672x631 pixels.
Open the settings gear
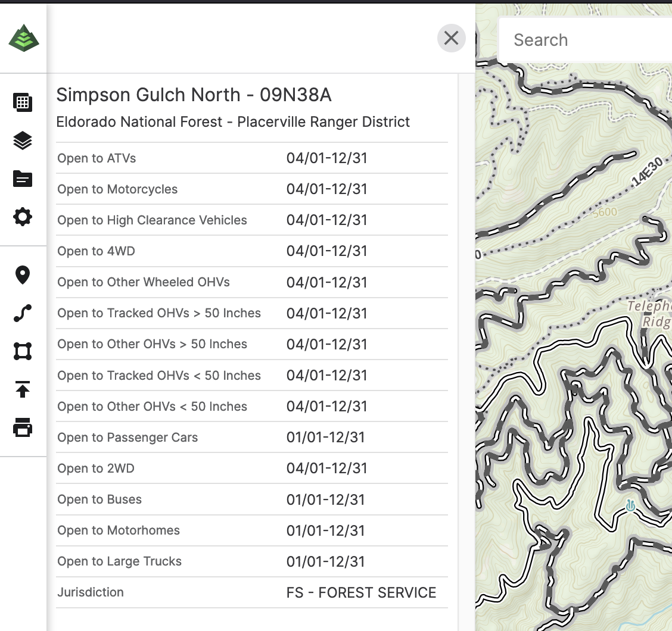[x=23, y=217]
